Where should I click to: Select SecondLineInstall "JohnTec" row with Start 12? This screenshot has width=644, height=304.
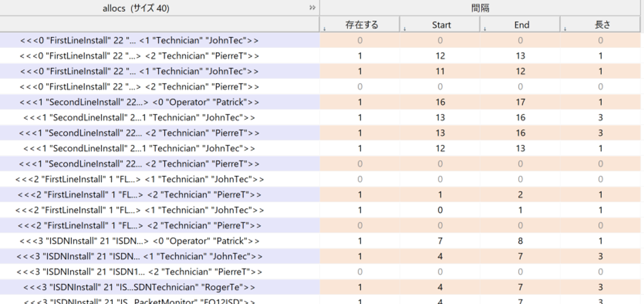[x=320, y=148]
